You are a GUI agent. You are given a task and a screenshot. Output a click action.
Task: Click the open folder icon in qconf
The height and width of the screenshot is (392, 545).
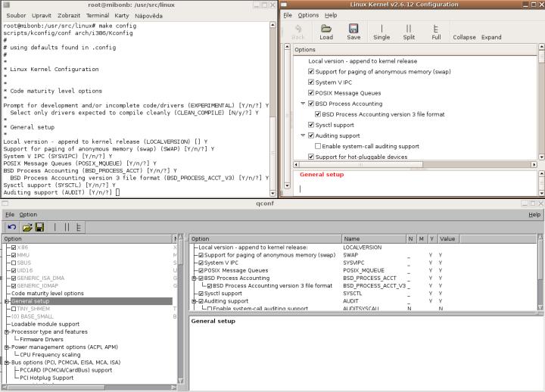pos(27,227)
